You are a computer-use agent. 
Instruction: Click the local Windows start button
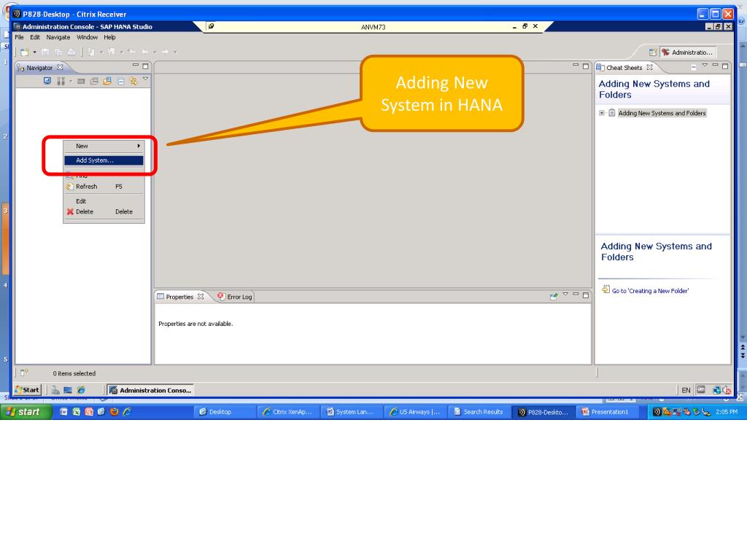(26, 412)
